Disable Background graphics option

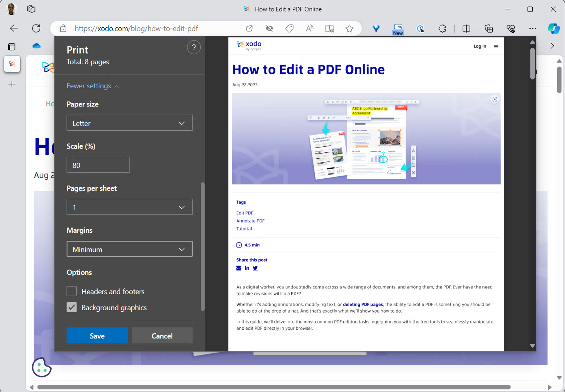72,307
